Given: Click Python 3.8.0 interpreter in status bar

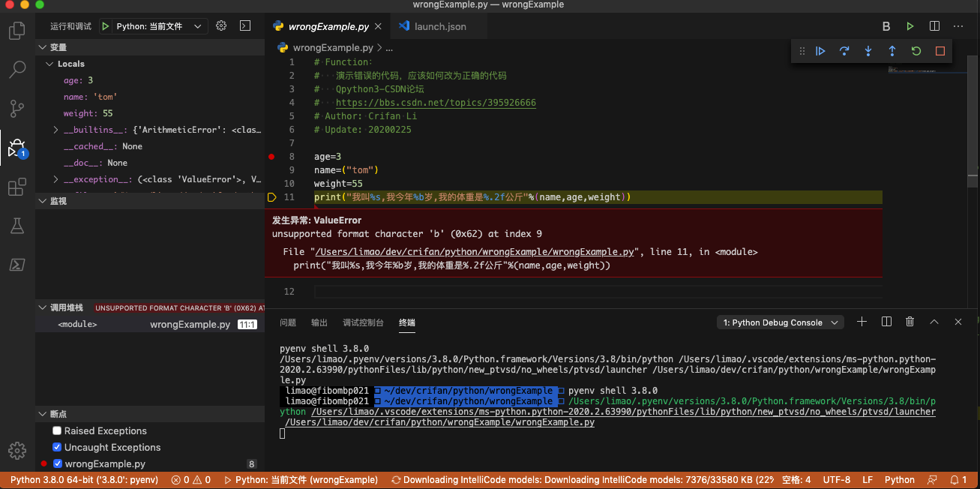Looking at the screenshot, I should coord(84,480).
